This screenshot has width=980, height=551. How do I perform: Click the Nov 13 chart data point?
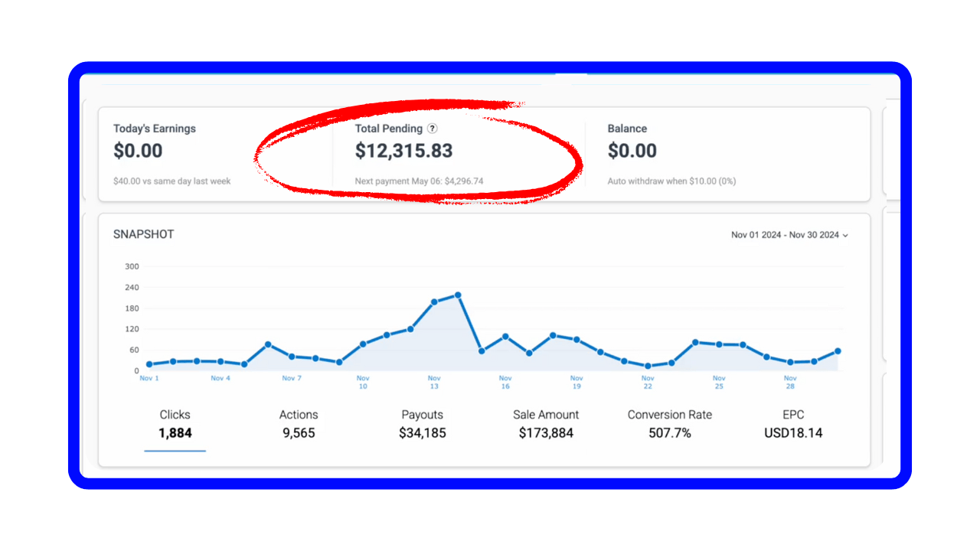coord(434,302)
